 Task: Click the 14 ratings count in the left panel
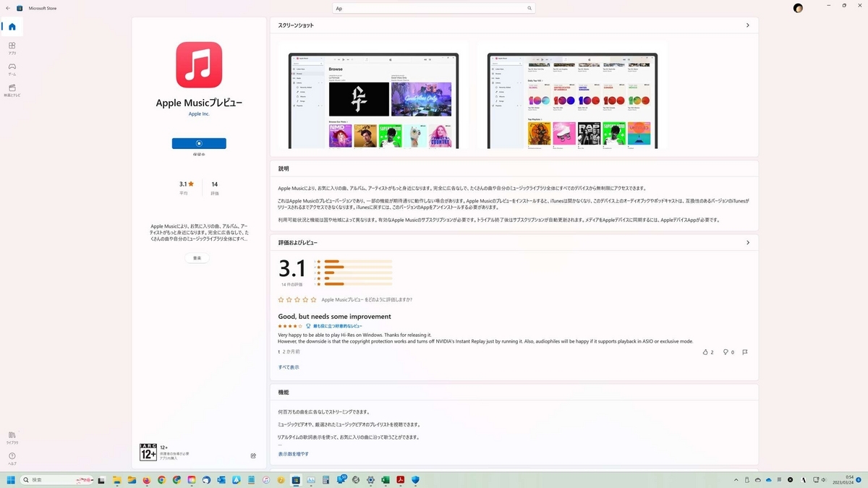tap(215, 184)
